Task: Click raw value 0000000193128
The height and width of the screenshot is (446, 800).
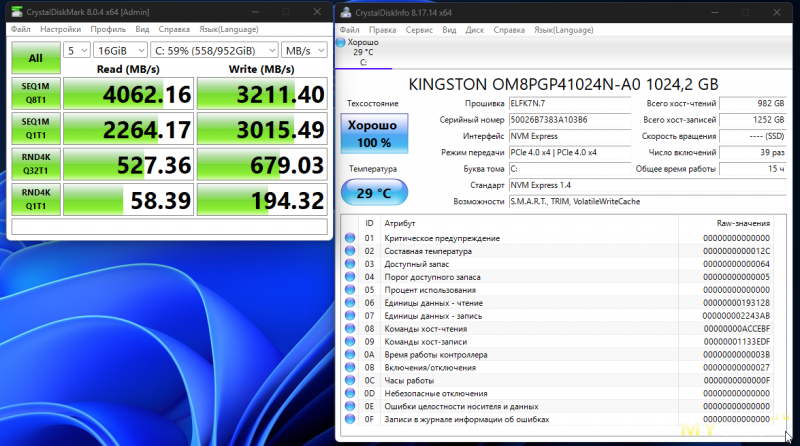Action: click(x=736, y=303)
